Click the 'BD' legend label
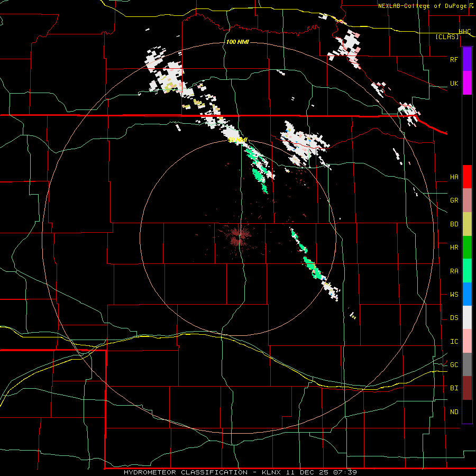 [x=454, y=224]
